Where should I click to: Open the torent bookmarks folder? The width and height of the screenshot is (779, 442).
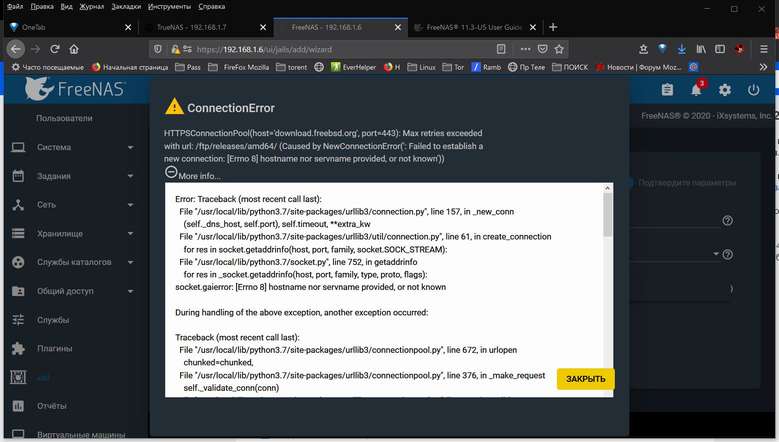coord(292,67)
